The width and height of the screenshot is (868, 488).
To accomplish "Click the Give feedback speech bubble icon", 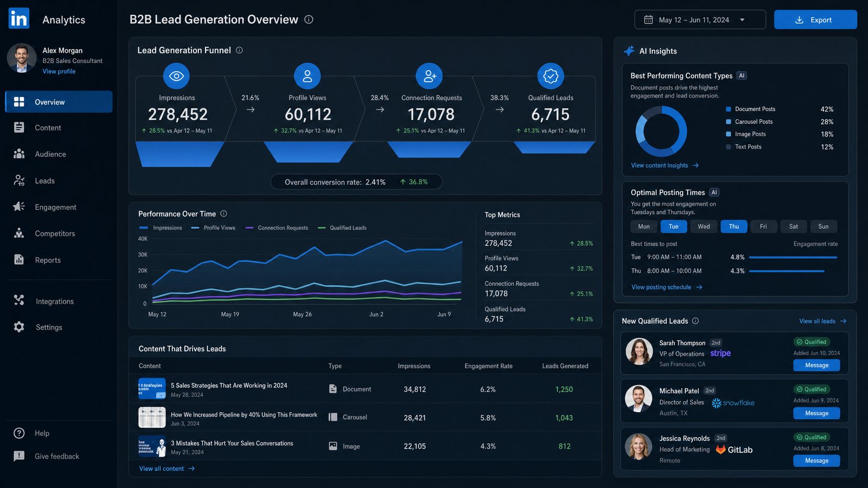I will 19,456.
